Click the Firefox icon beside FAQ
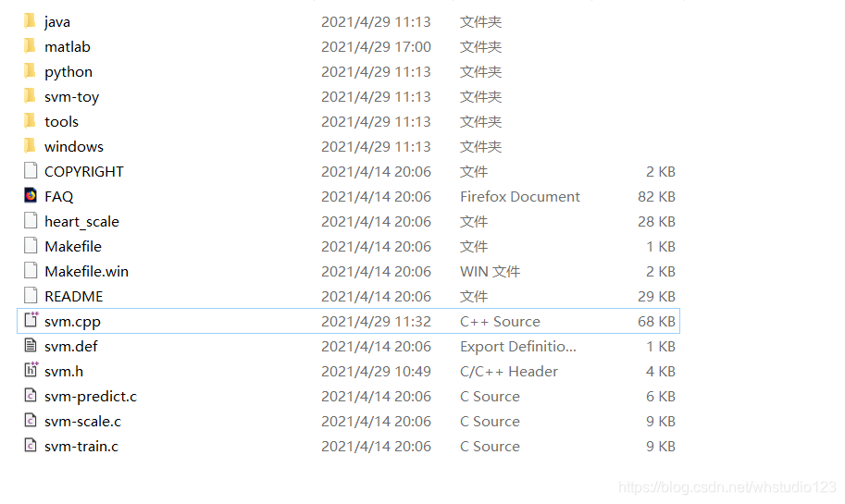 coord(31,195)
